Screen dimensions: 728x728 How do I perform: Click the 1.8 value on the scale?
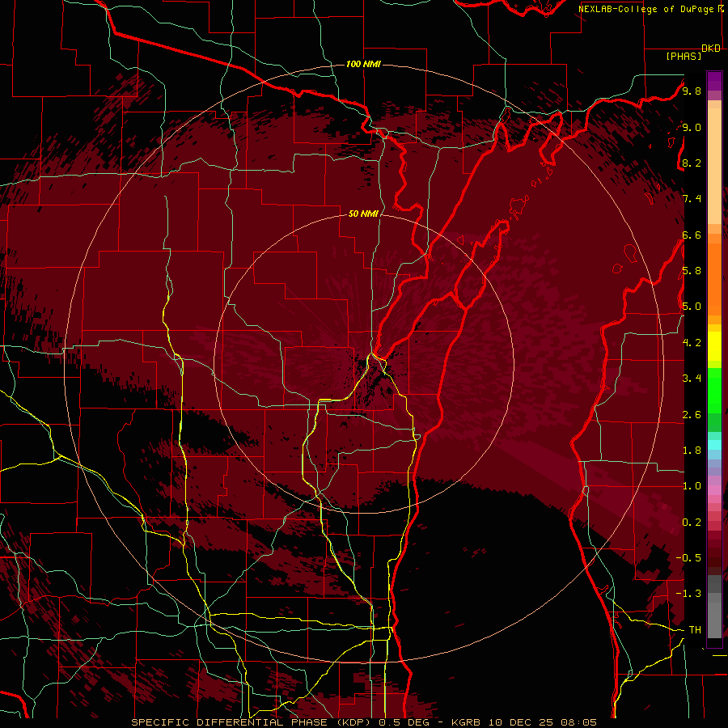tap(692, 451)
